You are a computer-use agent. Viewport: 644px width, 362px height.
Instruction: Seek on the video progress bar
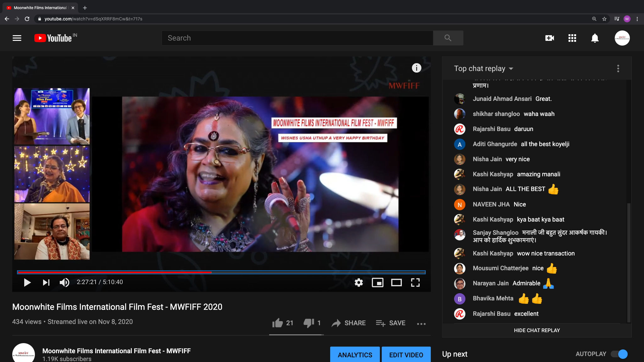pyautogui.click(x=221, y=272)
